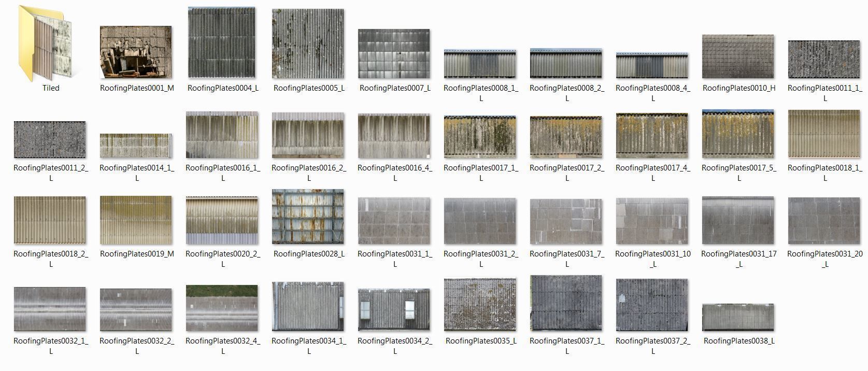
Task: Select the RoofingPlates0038_L thumbnail
Action: 738,318
